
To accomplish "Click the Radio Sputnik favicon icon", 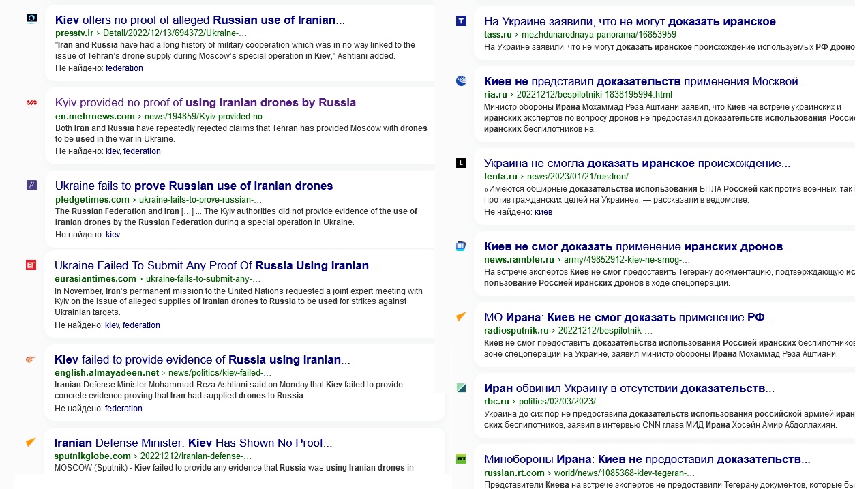I will coord(461,316).
